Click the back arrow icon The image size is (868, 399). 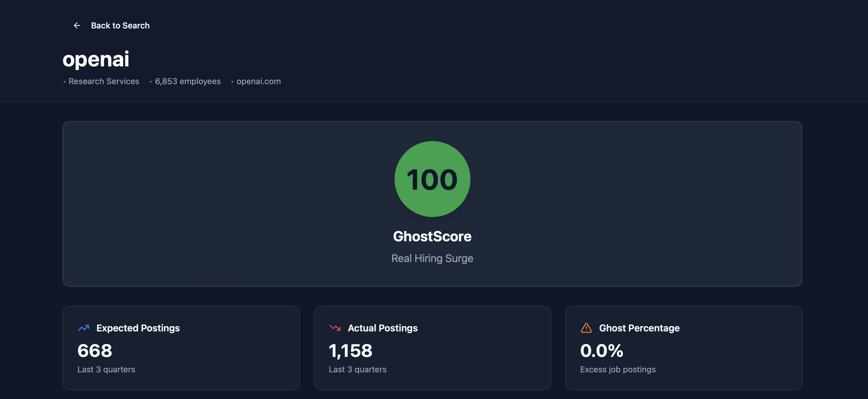(x=77, y=25)
